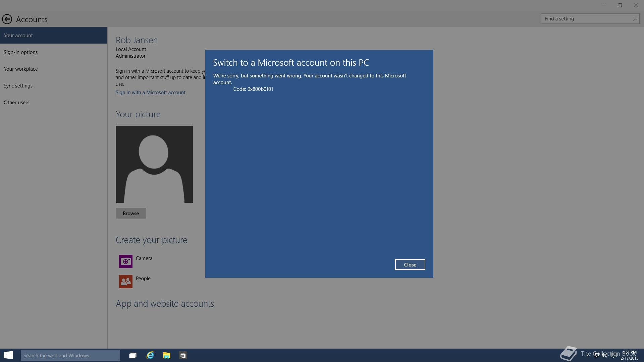Click the volume speaker tray icon
Image resolution: width=644 pixels, height=362 pixels.
[x=604, y=355]
